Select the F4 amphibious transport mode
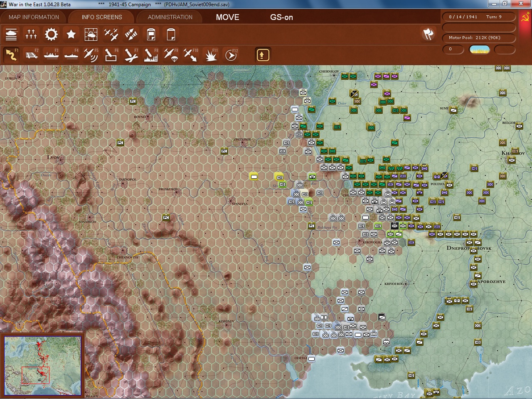 (71, 55)
